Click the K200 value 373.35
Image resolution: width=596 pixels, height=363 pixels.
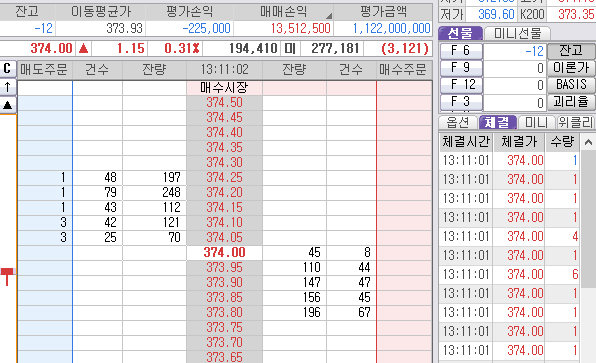[576, 14]
